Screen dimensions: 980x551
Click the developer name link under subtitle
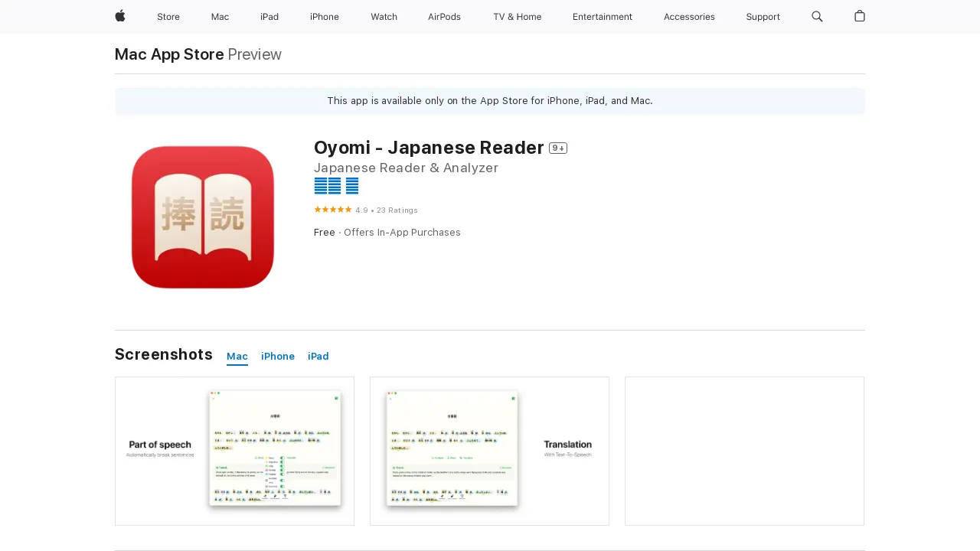pos(336,186)
